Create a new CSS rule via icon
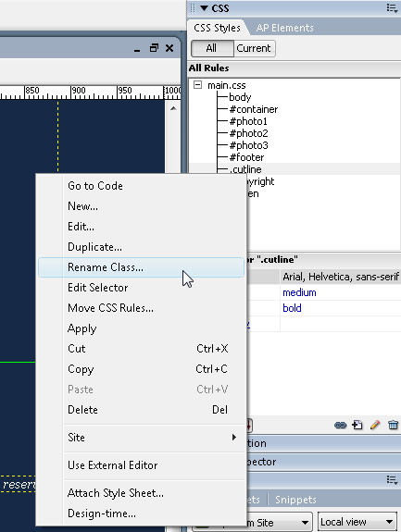Image resolution: width=401 pixels, height=532 pixels. point(357,425)
